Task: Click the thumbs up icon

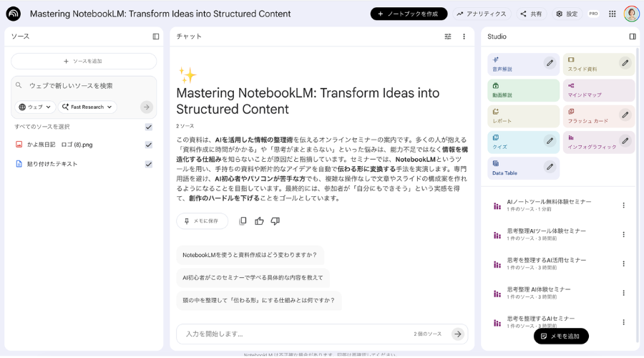Action: point(259,221)
